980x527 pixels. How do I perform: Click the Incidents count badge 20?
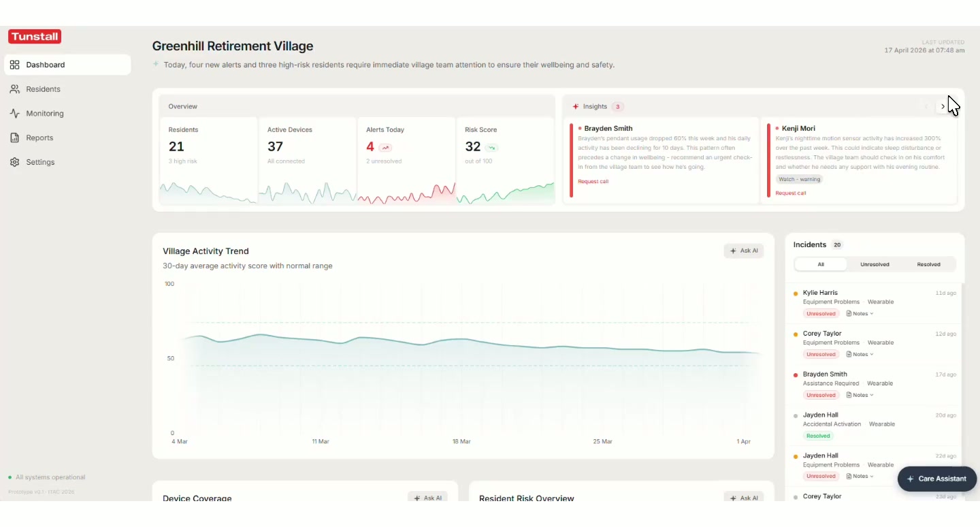point(837,244)
